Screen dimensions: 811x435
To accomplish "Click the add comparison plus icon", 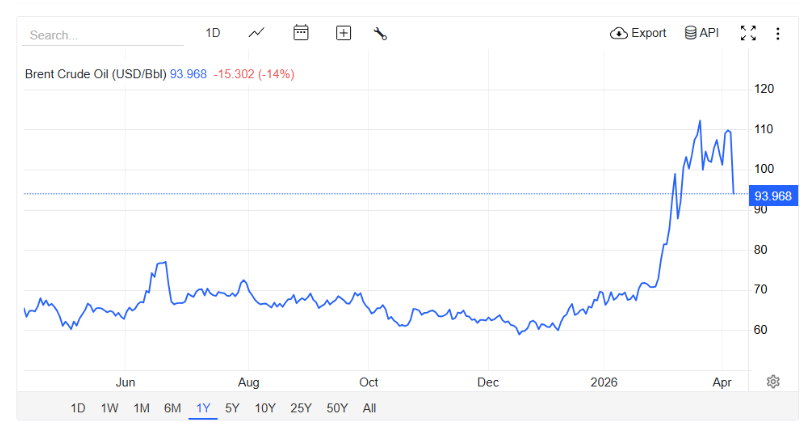I will pos(343,33).
